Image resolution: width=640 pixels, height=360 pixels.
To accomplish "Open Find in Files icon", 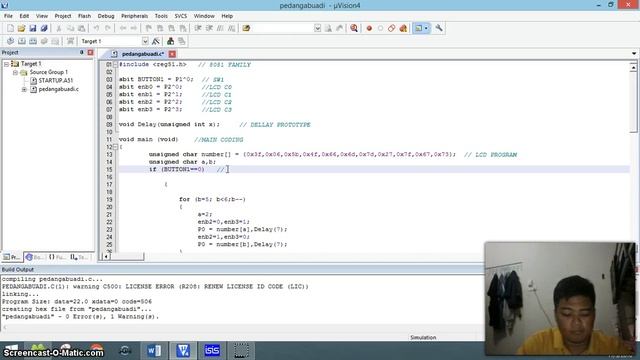I will click(x=246, y=28).
